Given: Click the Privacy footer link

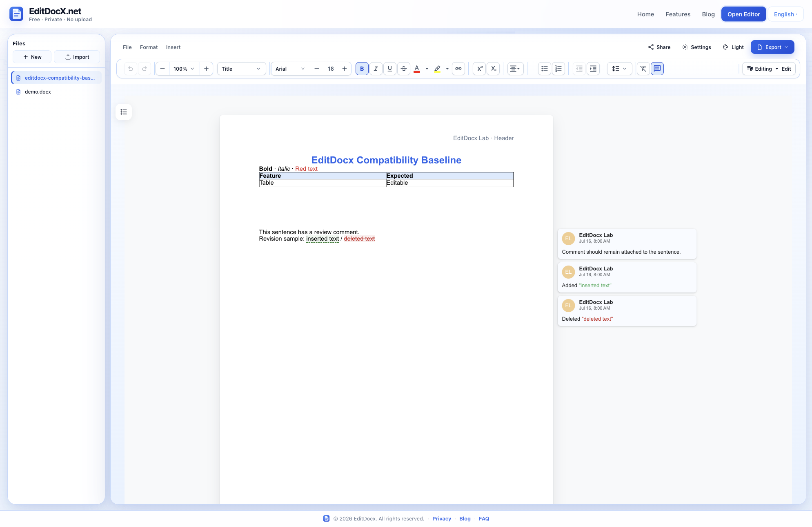Looking at the screenshot, I should 442,519.
